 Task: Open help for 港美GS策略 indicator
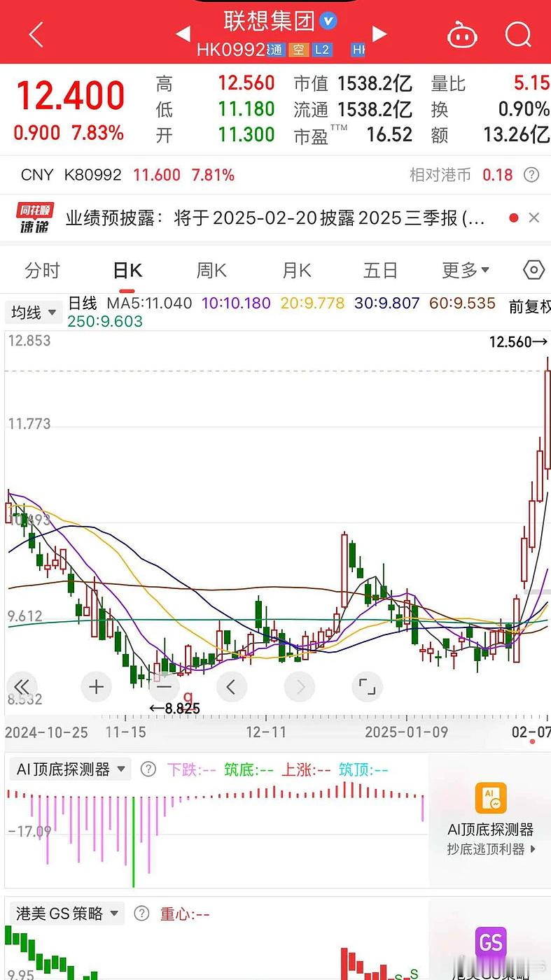141,914
